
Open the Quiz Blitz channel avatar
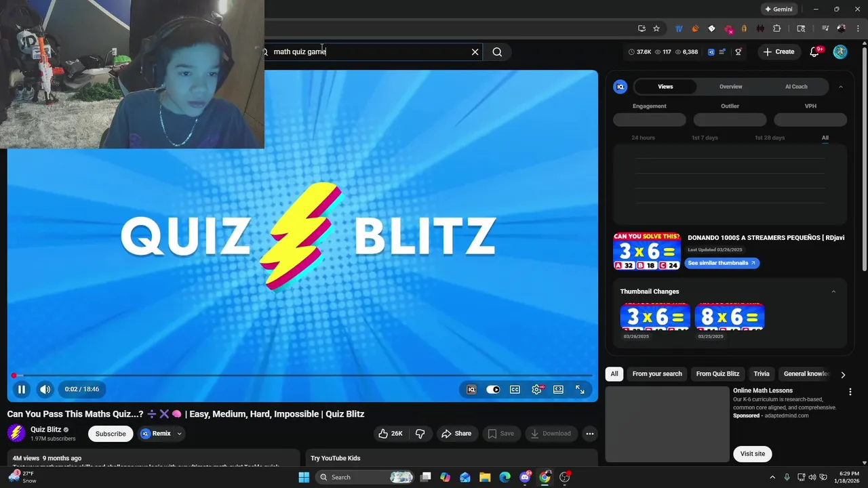pyautogui.click(x=16, y=434)
